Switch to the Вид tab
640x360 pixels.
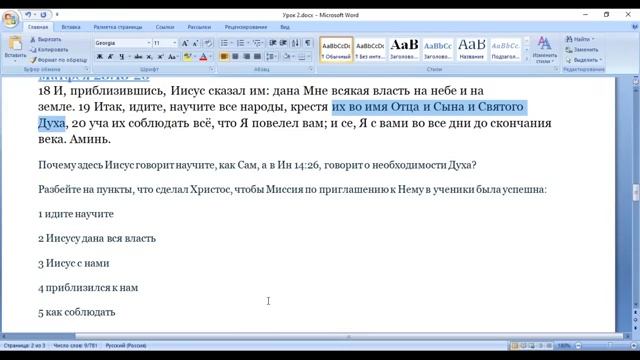click(285, 27)
